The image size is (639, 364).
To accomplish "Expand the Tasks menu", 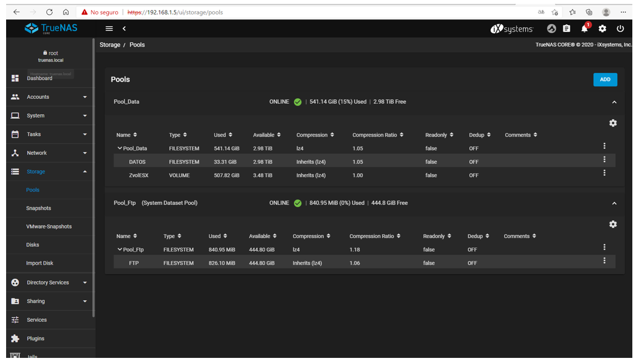I will click(51, 134).
